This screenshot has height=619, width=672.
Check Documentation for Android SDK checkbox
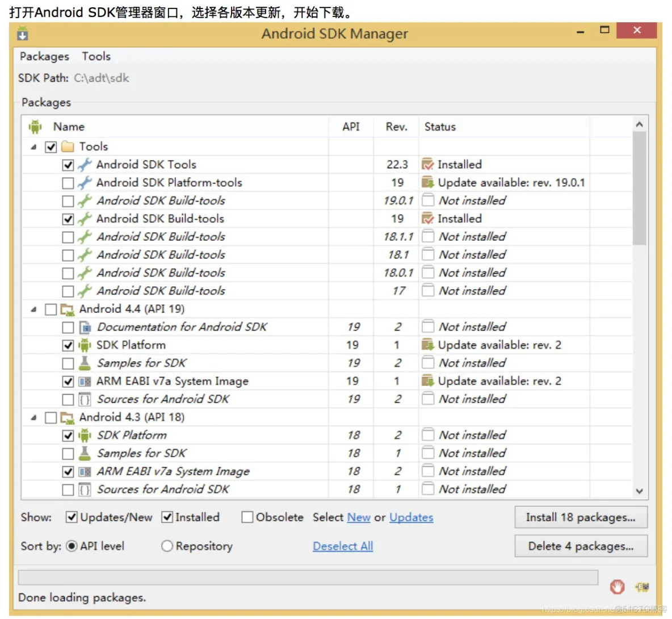[x=68, y=328]
